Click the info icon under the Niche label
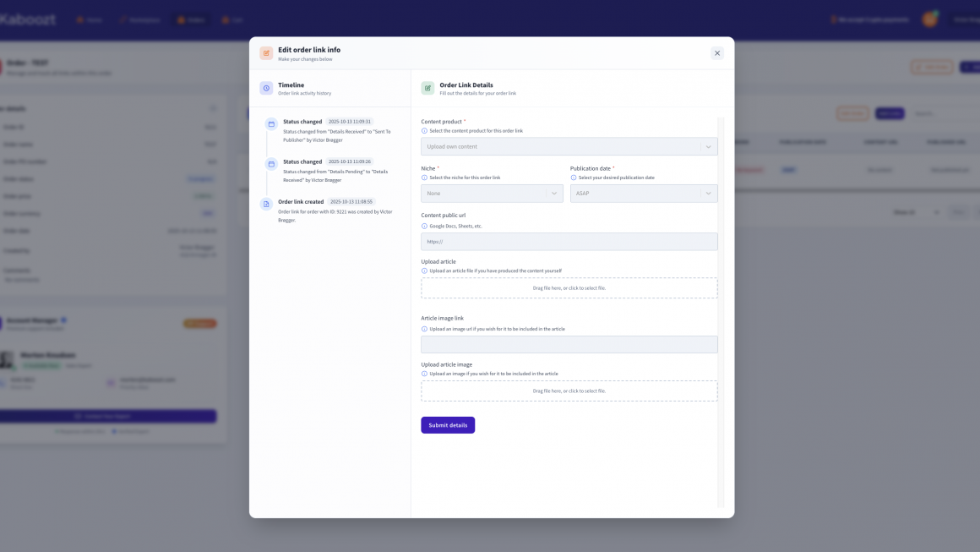This screenshot has width=980, height=552. (424, 178)
